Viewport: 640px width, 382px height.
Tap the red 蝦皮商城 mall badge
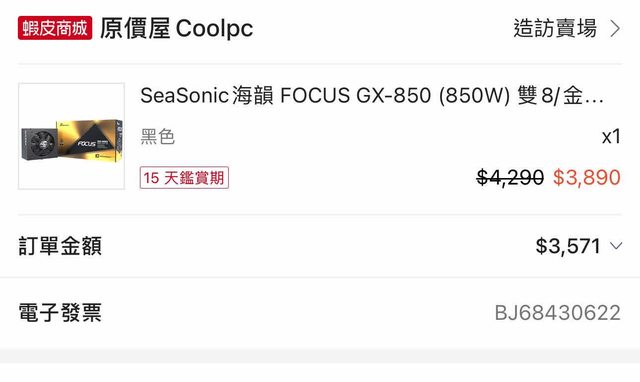coord(55,28)
